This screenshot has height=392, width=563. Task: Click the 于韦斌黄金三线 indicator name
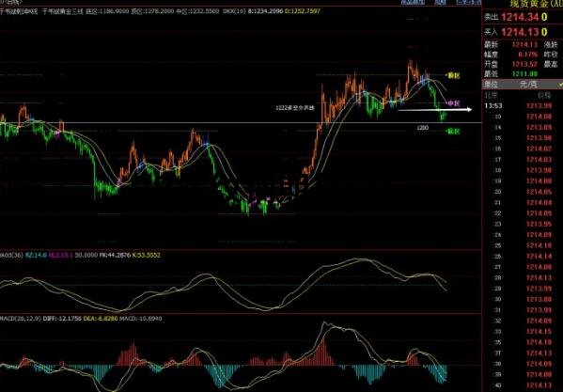(63, 11)
